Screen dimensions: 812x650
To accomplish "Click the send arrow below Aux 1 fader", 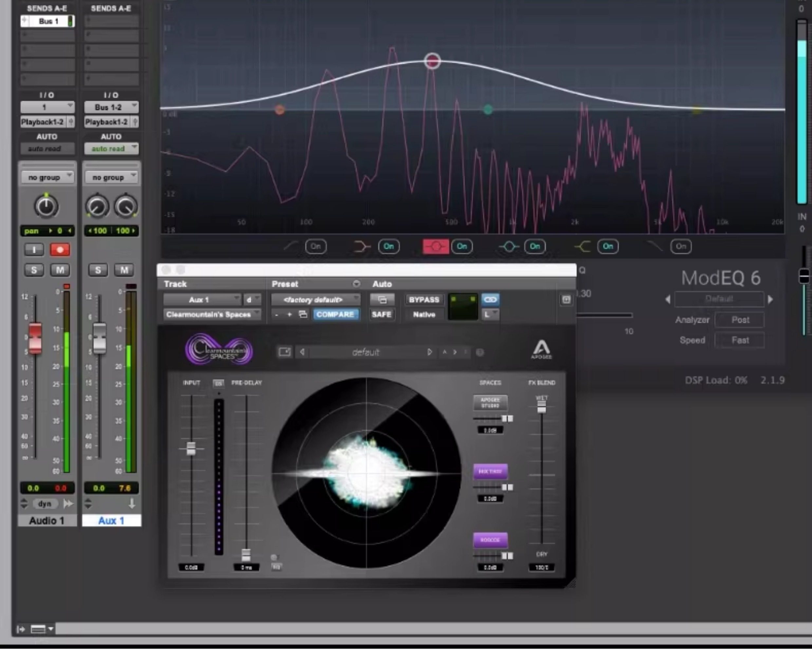I will pos(132,504).
